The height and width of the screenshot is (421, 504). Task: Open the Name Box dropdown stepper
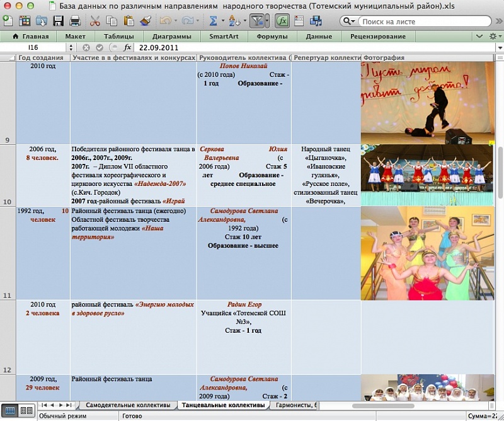click(71, 48)
